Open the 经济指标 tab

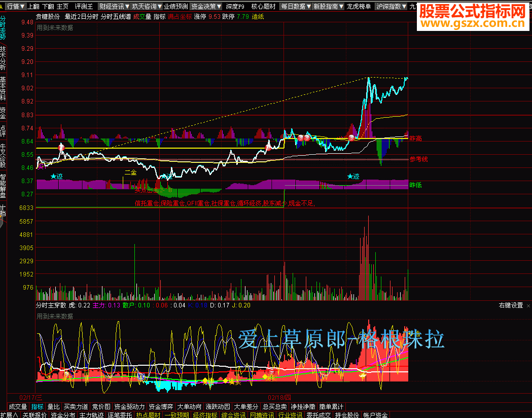point(205,414)
